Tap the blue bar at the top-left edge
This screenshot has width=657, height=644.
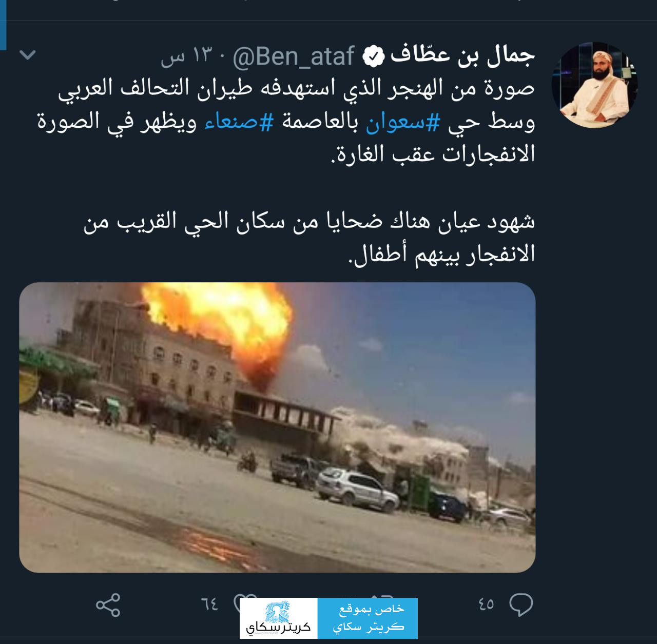3,25
